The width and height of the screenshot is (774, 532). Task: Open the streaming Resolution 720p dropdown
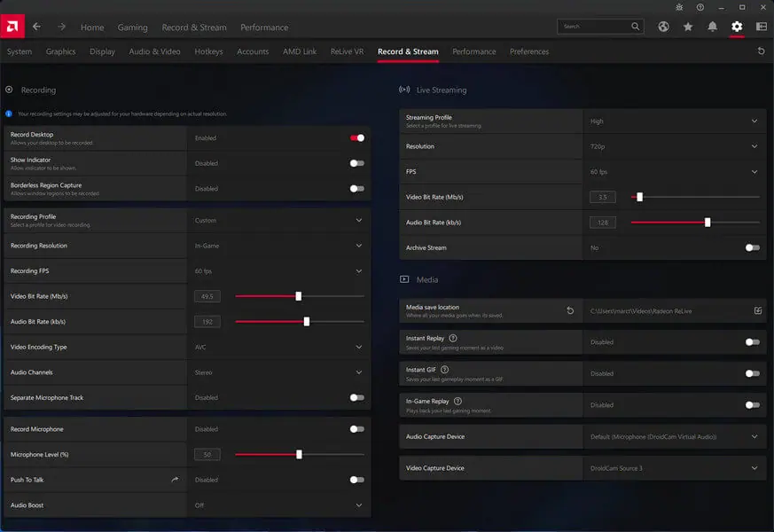(675, 146)
